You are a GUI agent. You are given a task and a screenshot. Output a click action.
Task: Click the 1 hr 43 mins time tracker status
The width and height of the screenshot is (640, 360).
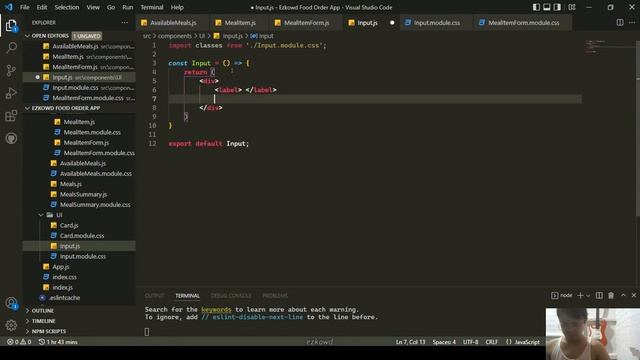point(58,342)
